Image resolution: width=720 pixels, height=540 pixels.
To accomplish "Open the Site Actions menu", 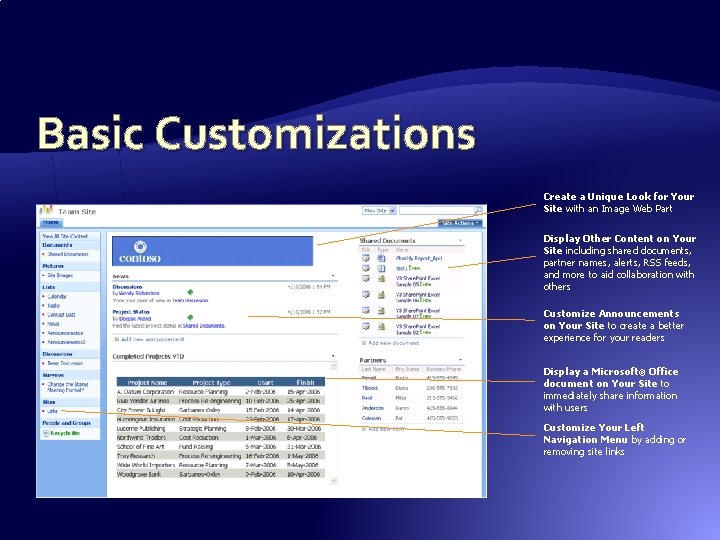I will 460,223.
